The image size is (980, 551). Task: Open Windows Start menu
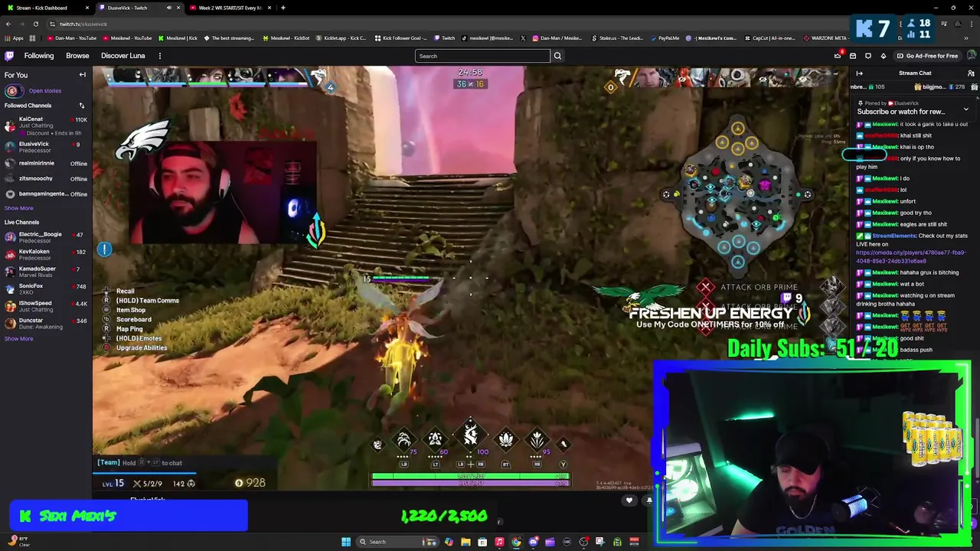[x=346, y=542]
